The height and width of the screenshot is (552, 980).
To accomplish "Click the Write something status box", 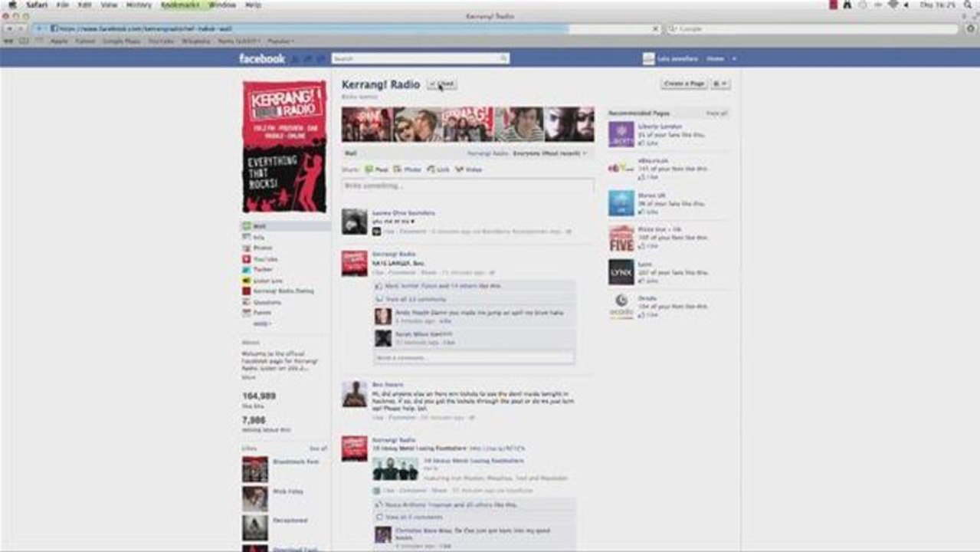I will pos(467,186).
